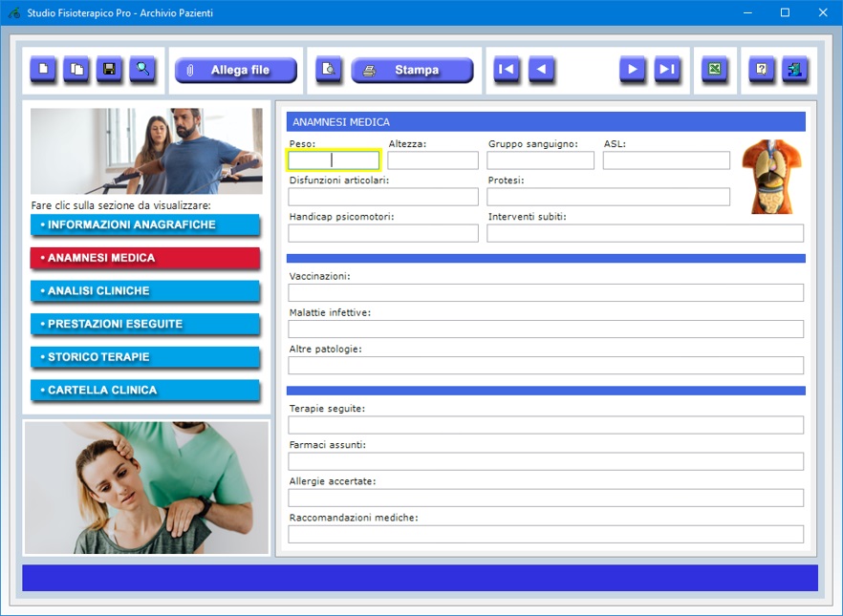Screen dimensions: 843x616
Task: Click the Malattie infettive field
Action: click(x=547, y=329)
